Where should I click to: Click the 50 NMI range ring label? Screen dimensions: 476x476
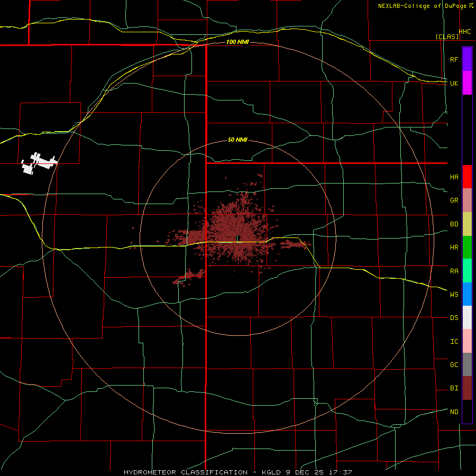click(237, 140)
